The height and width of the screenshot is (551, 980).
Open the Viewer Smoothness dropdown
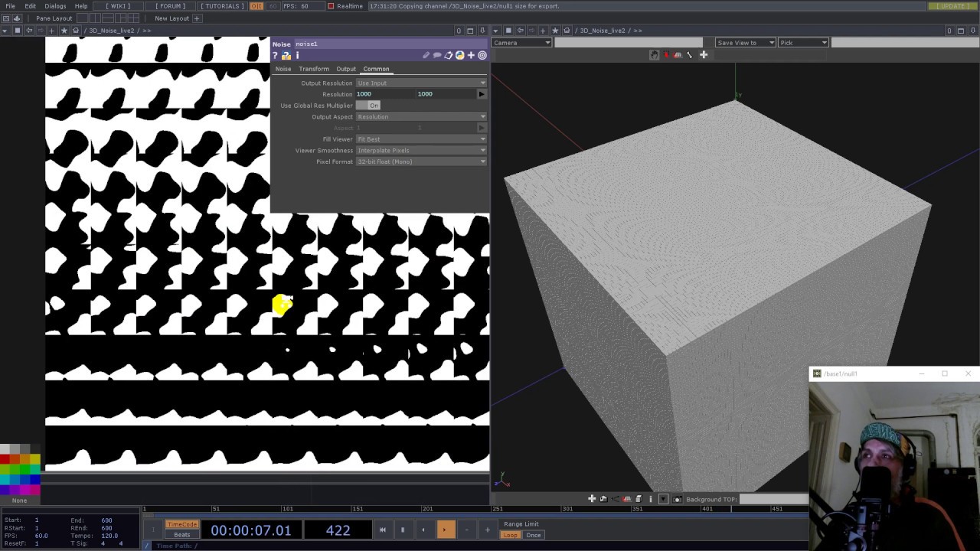click(x=421, y=150)
